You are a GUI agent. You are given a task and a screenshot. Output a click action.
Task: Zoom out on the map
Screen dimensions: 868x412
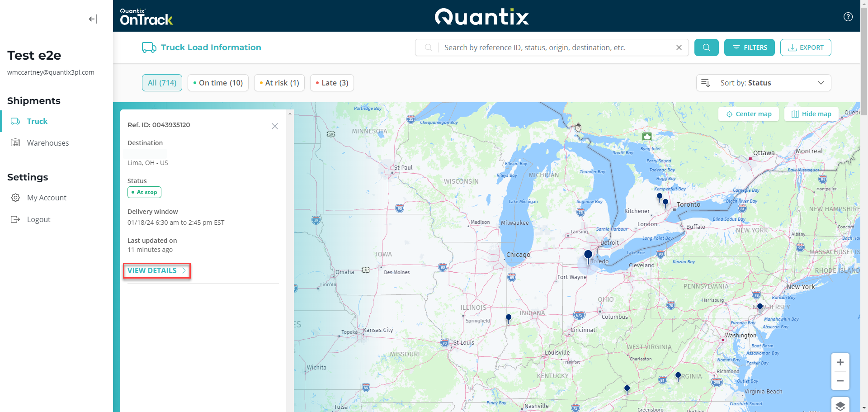point(840,381)
